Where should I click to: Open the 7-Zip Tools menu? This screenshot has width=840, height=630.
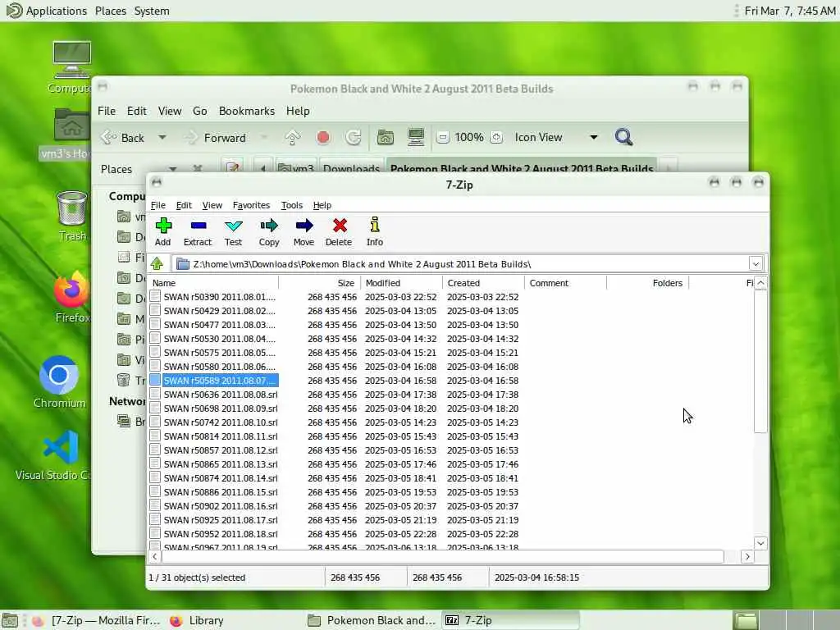coord(292,205)
